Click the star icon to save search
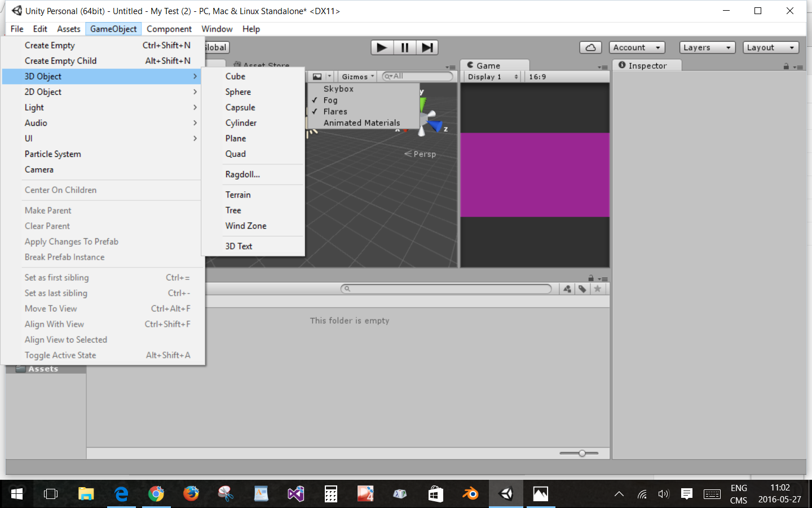This screenshot has height=508, width=812. tap(597, 288)
